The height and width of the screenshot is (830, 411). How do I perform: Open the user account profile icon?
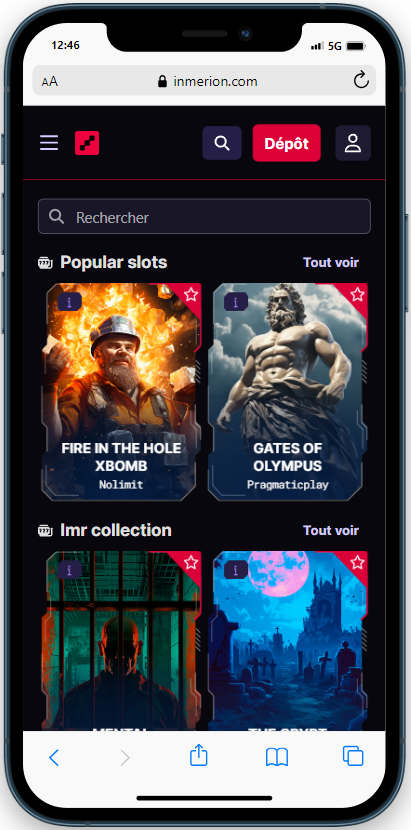pyautogui.click(x=353, y=143)
